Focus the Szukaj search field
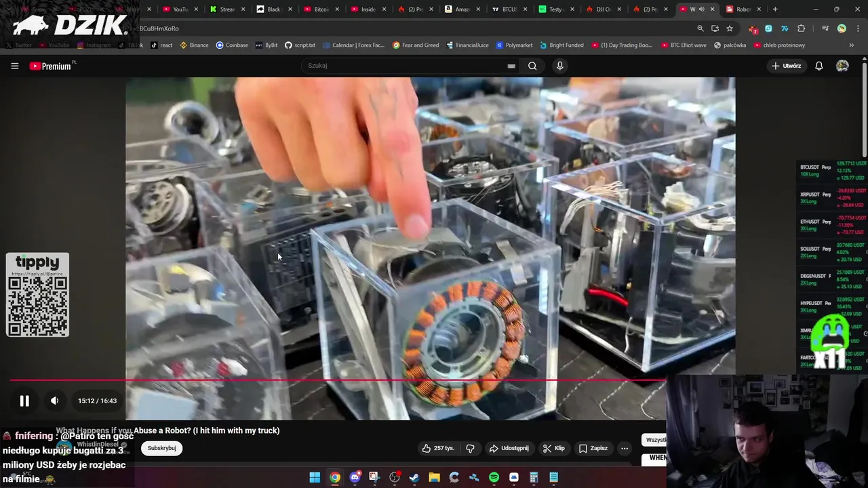 (410, 66)
